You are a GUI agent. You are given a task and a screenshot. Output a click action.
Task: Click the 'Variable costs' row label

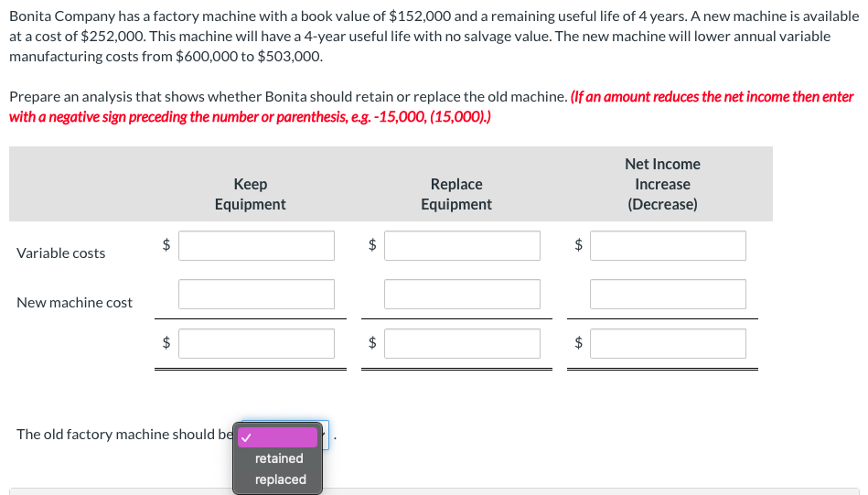[61, 253]
